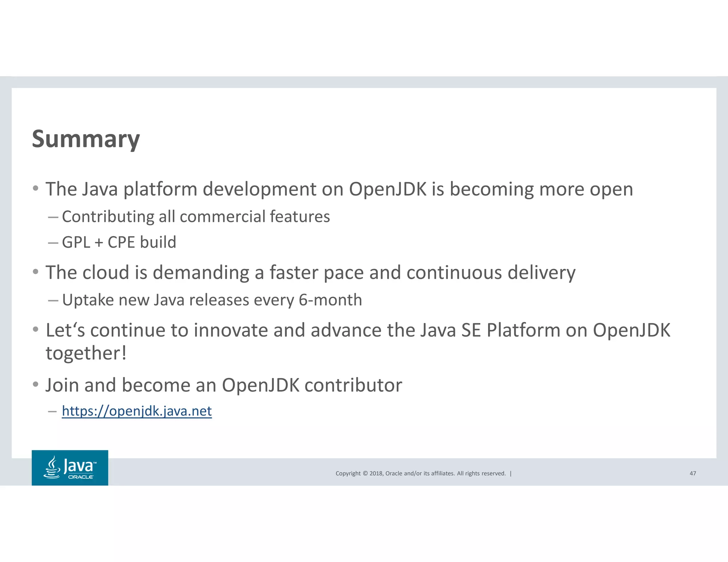Click the word 'together!' in third bullet

pos(86,353)
